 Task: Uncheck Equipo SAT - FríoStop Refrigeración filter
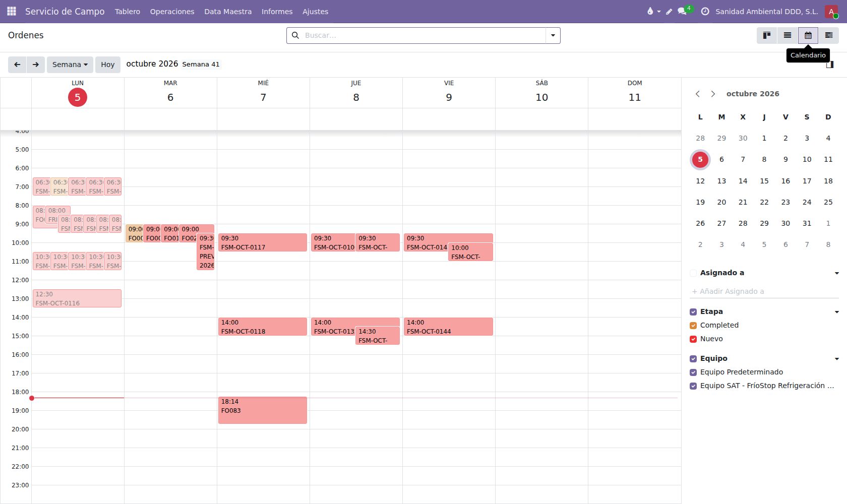693,386
